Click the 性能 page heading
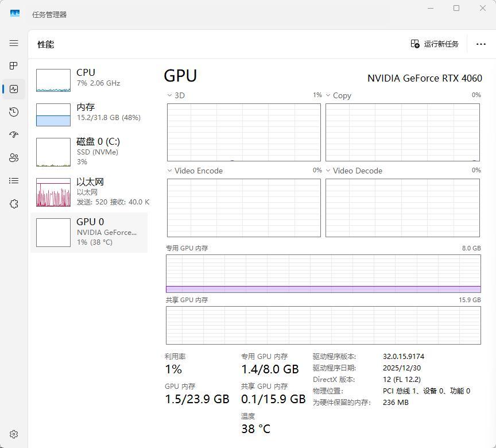496x448 pixels. (x=45, y=45)
